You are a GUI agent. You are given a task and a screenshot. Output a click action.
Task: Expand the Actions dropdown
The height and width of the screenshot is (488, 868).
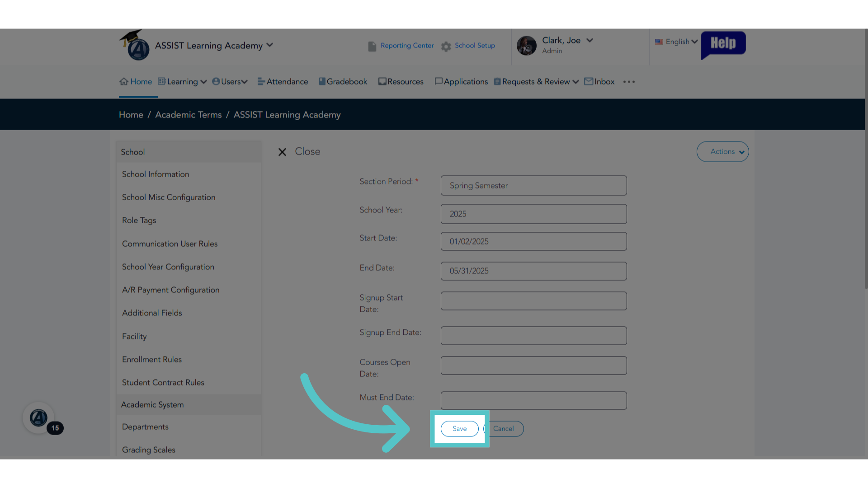(722, 152)
